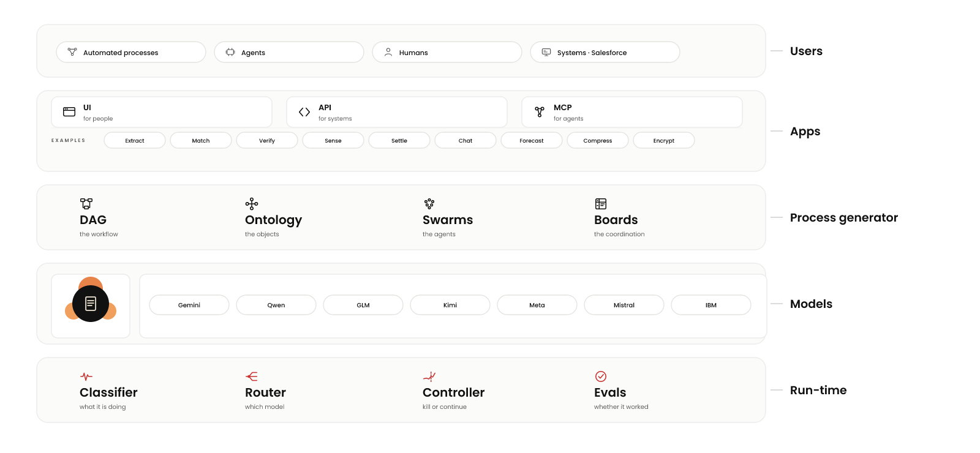
Task: Click the Kimi model pill
Action: [x=450, y=305]
